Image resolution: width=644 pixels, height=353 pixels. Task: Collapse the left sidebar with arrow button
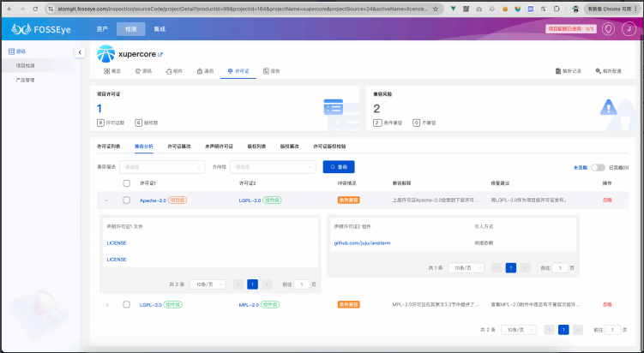[80, 52]
